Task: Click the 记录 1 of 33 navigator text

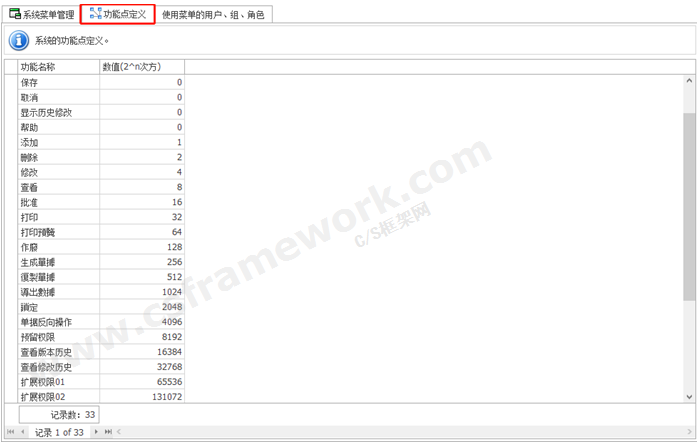Action: click(x=59, y=432)
